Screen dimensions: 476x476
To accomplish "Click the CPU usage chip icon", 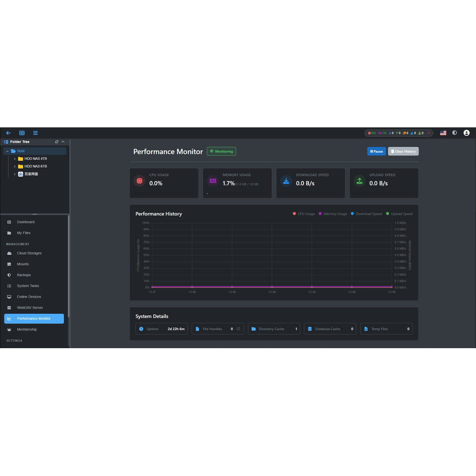I will [139, 181].
